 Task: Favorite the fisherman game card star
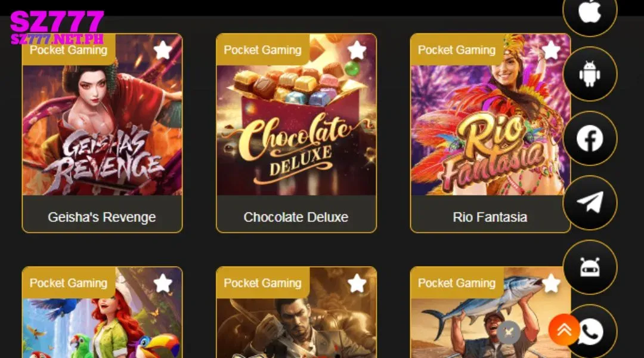[x=551, y=283]
